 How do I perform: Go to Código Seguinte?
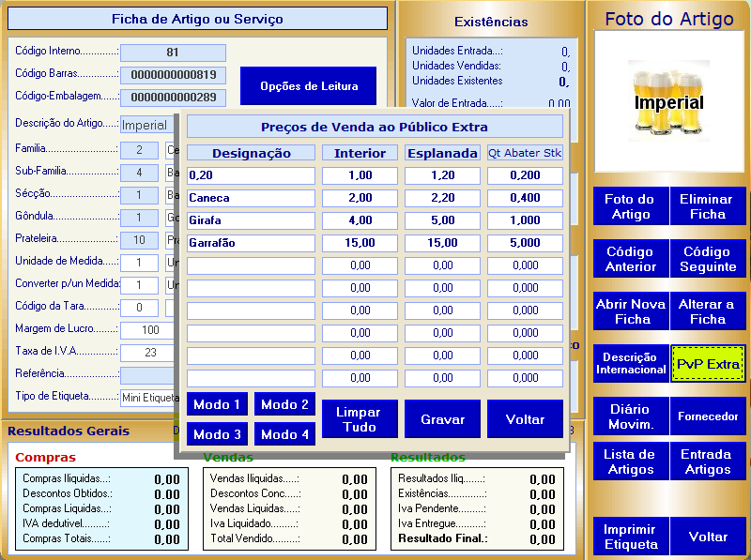pyautogui.click(x=708, y=259)
